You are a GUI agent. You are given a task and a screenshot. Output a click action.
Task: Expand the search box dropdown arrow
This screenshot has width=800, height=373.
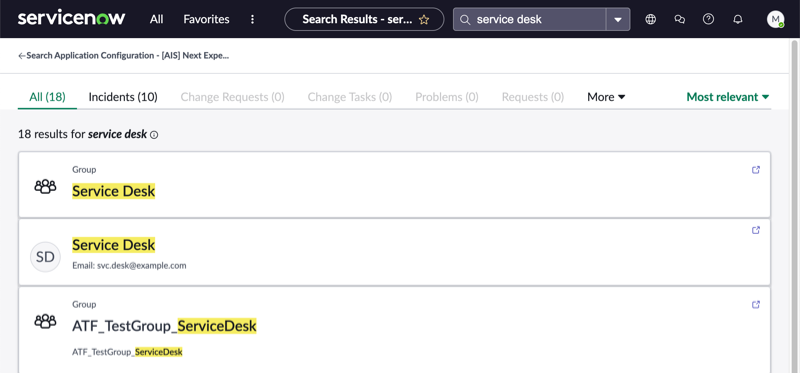pyautogui.click(x=618, y=19)
